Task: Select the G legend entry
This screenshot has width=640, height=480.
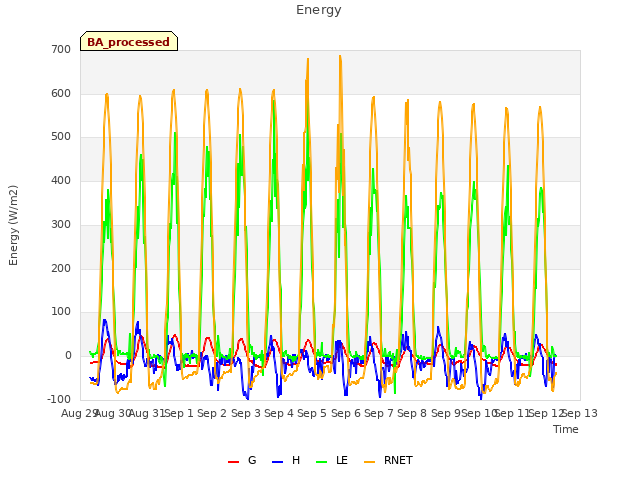Action: pos(242,460)
